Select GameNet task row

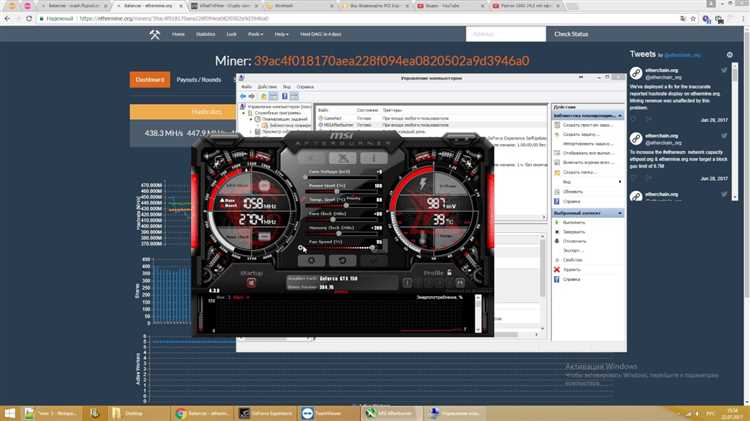tap(430, 118)
